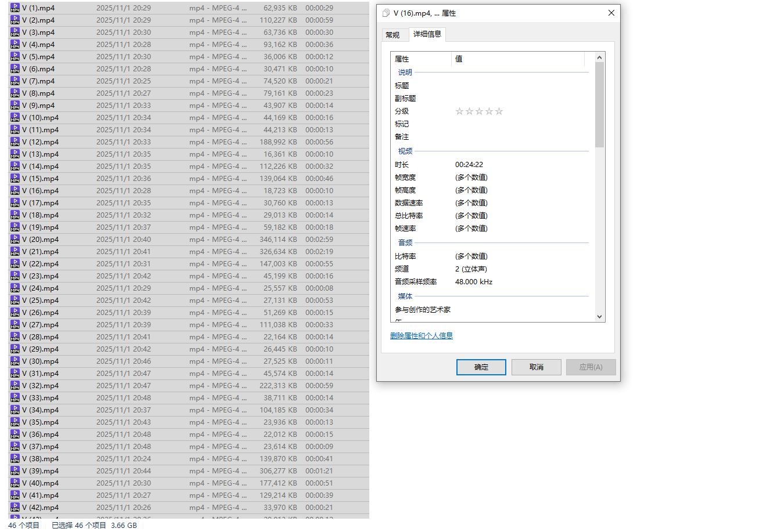Image resolution: width=774 pixels, height=532 pixels.
Task: Click the V (39).mp4 file icon
Action: 15,471
